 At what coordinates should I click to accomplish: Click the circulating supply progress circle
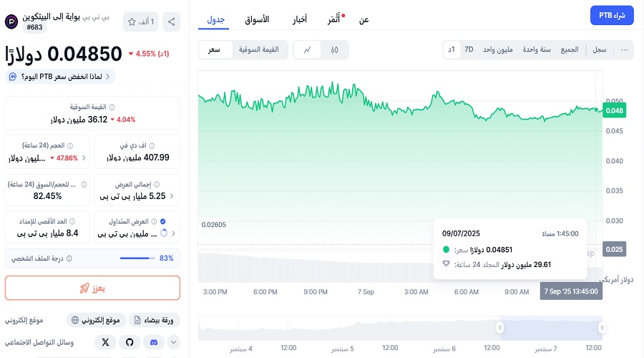point(164,233)
